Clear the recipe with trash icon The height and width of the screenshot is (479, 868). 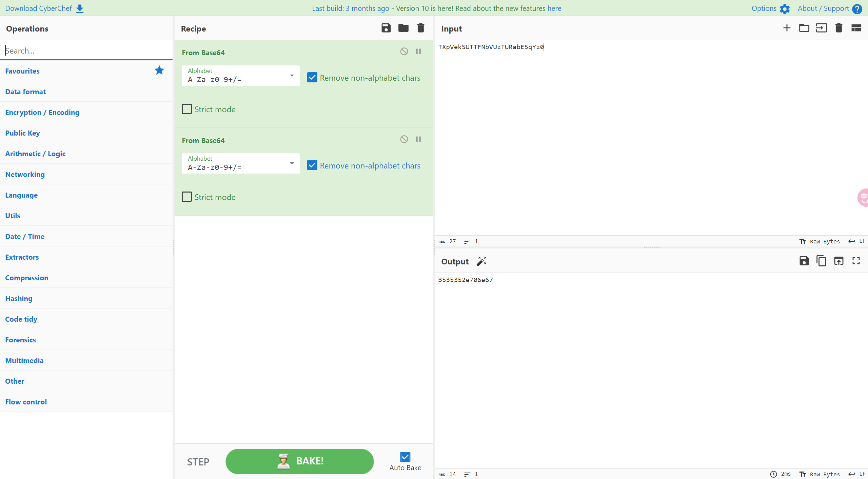420,28
